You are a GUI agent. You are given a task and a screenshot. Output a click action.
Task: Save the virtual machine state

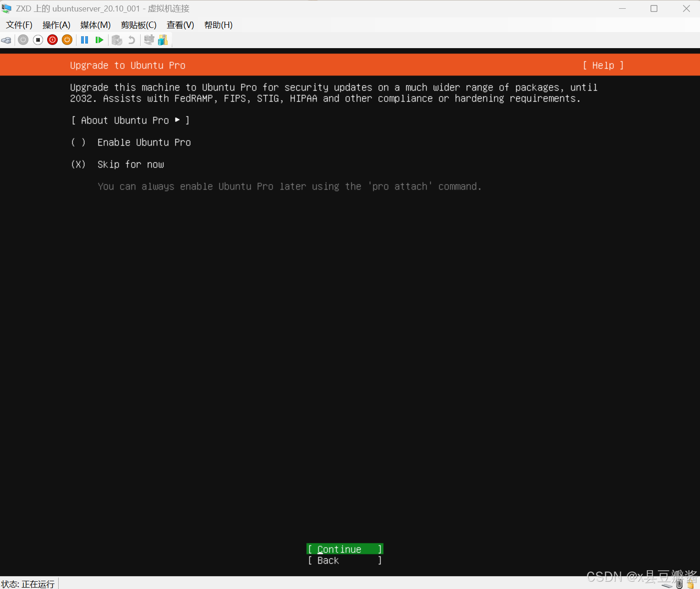(67, 40)
